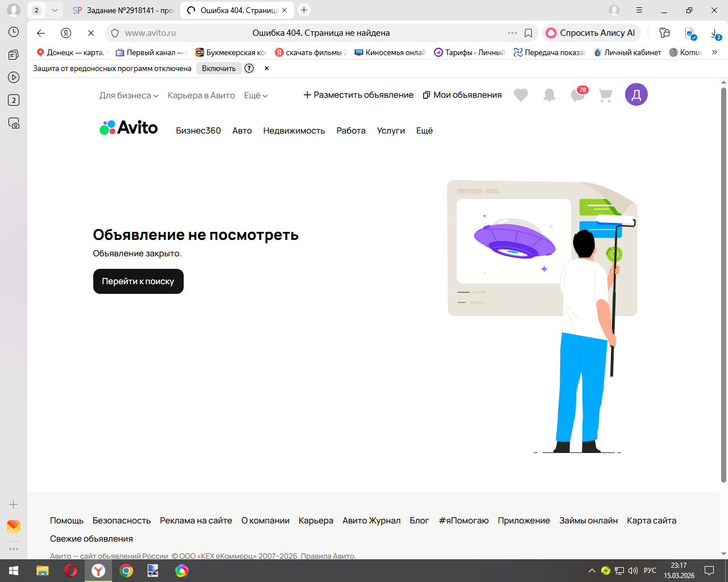
Task: Open "Ещё" in the category menu after Услуги
Action: pos(424,131)
